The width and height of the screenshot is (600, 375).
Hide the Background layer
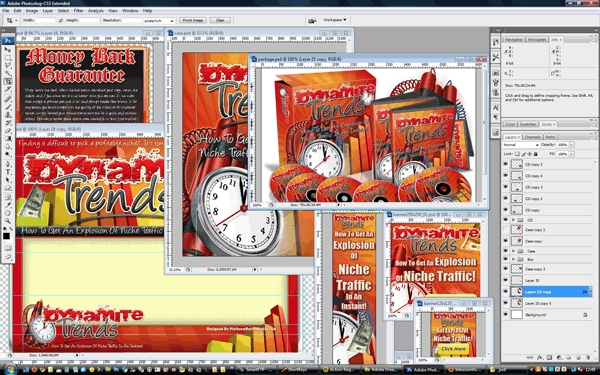tap(505, 315)
